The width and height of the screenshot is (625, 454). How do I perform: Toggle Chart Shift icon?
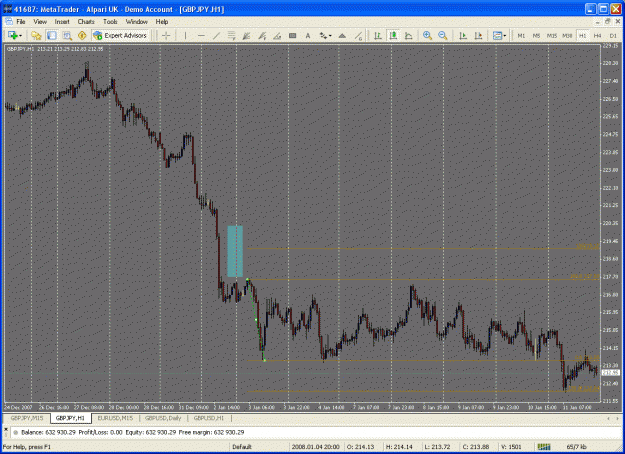click(x=478, y=35)
